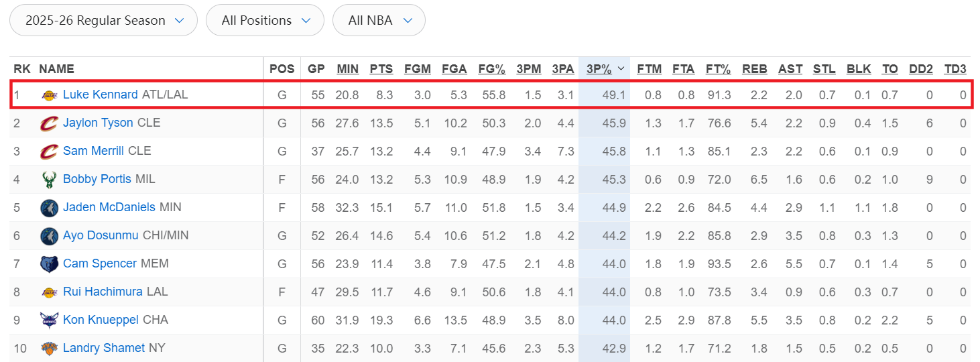The width and height of the screenshot is (980, 362).
Task: Click the Hornets logo next to Kon Knueppel
Action: (x=49, y=320)
